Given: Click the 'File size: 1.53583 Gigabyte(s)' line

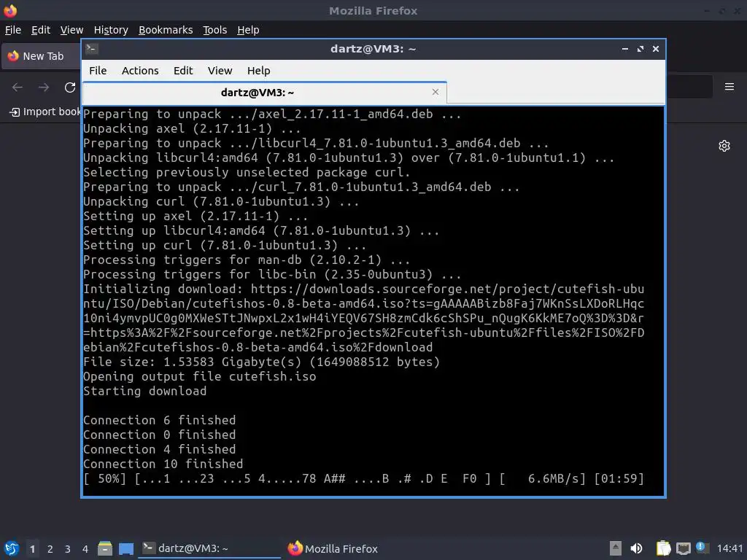Looking at the screenshot, I should pos(262,362).
